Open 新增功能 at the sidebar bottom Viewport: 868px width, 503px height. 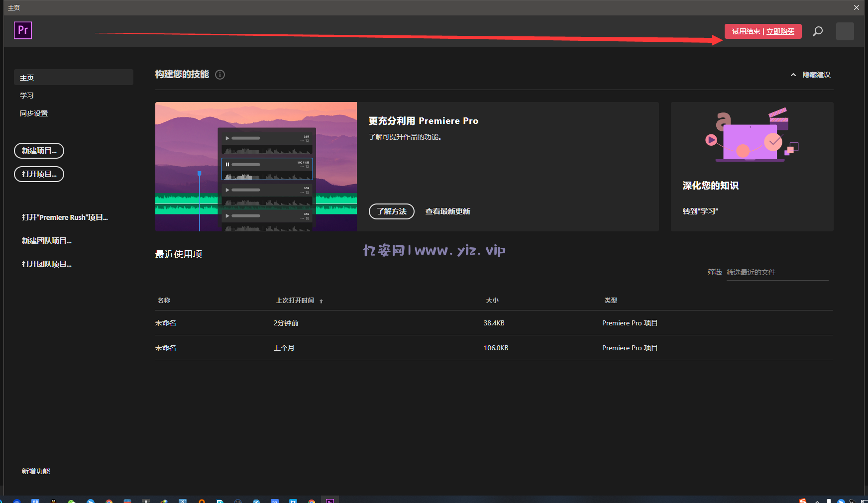36,471
